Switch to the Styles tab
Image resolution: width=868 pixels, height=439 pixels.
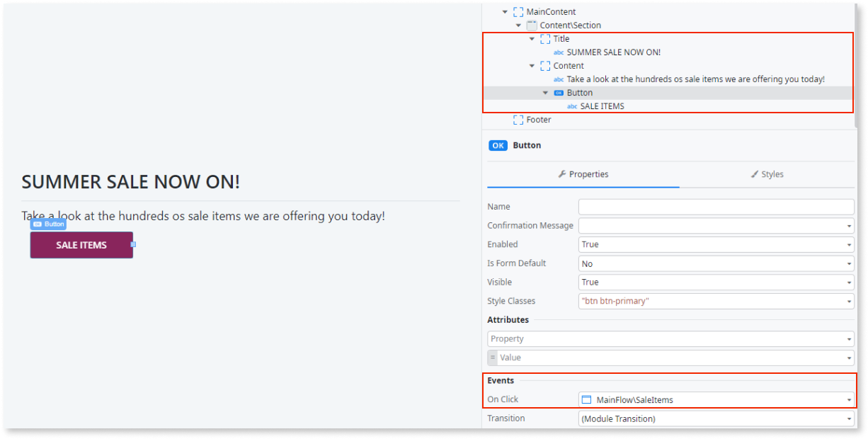(x=767, y=173)
